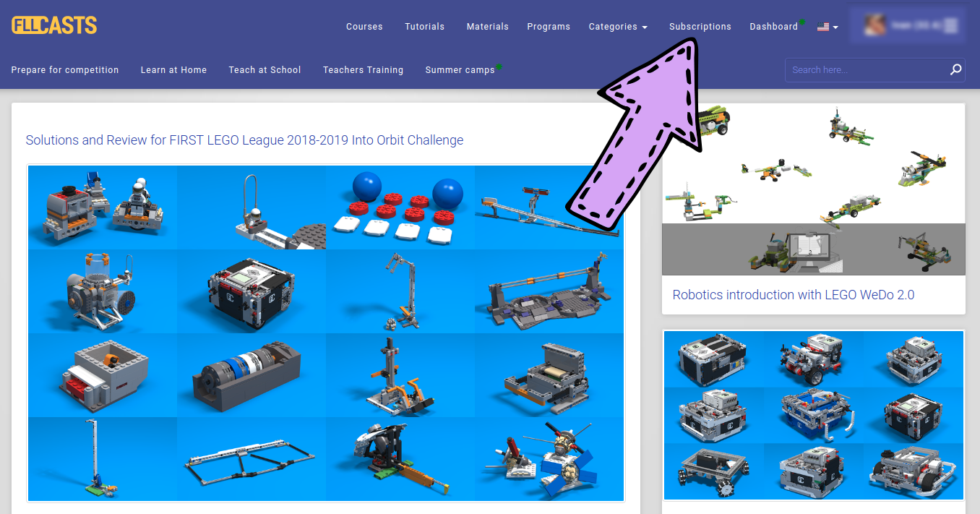
Task: Expand the Categories dropdown menu
Action: [618, 27]
